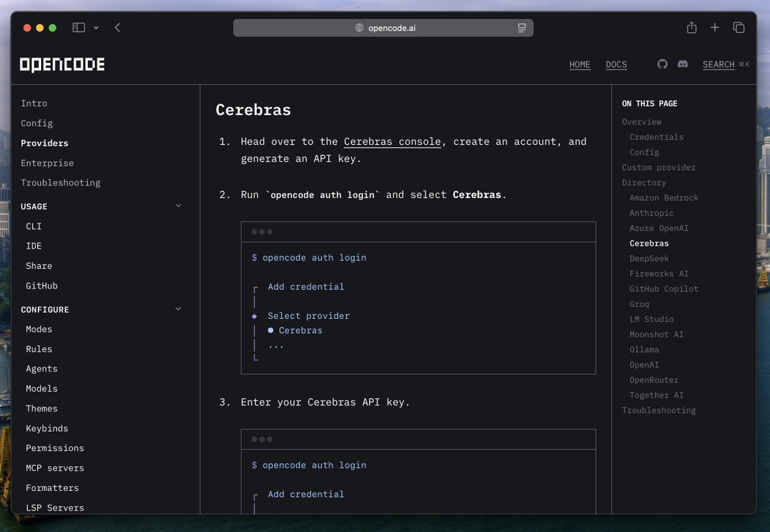Collapse the CONFIGURE section chevron

tap(178, 309)
